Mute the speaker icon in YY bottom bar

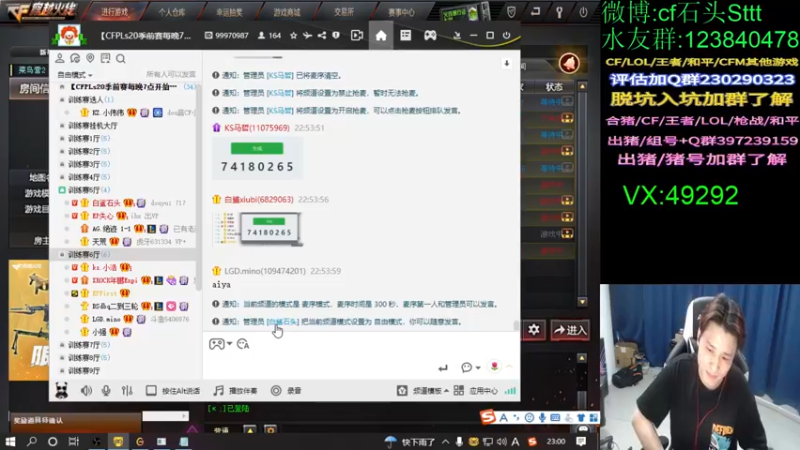tap(86, 390)
